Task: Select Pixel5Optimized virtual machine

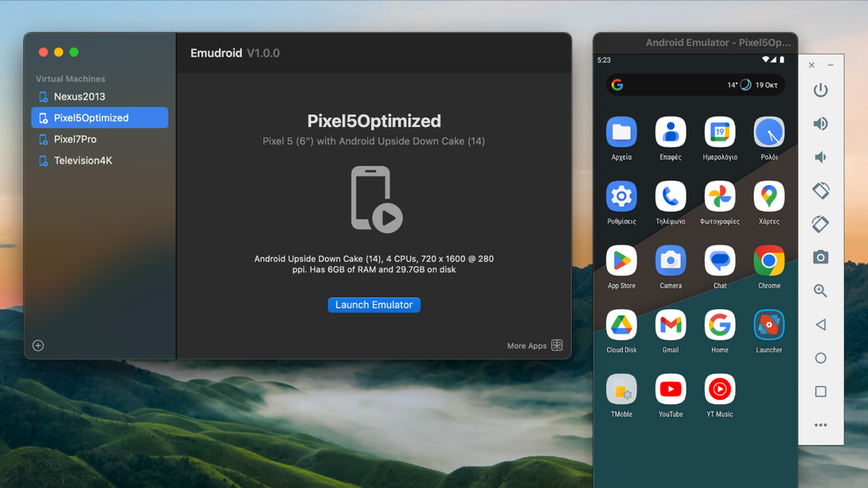Action: (x=99, y=117)
